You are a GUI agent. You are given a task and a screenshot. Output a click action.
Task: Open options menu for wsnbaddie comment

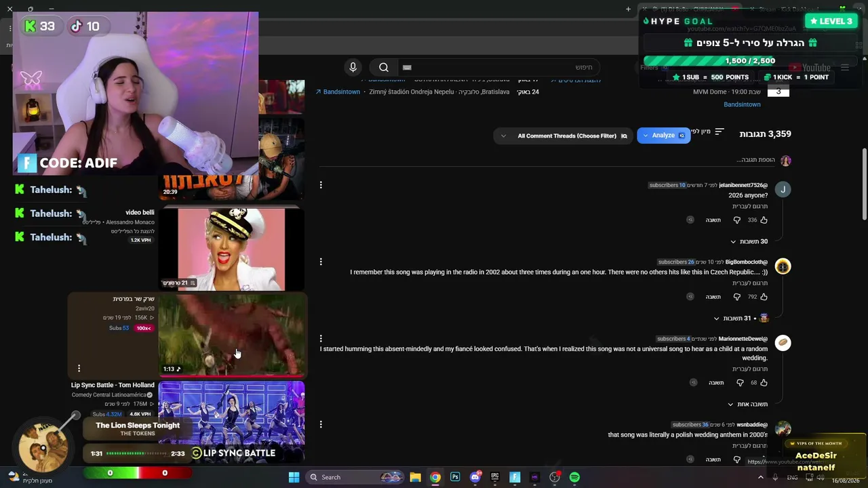321,424
